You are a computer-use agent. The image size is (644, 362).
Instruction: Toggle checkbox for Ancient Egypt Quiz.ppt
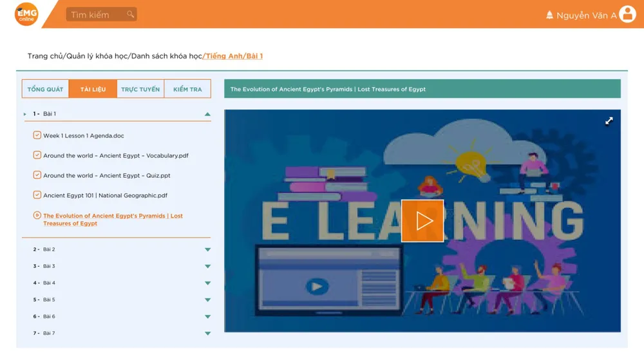37,175
